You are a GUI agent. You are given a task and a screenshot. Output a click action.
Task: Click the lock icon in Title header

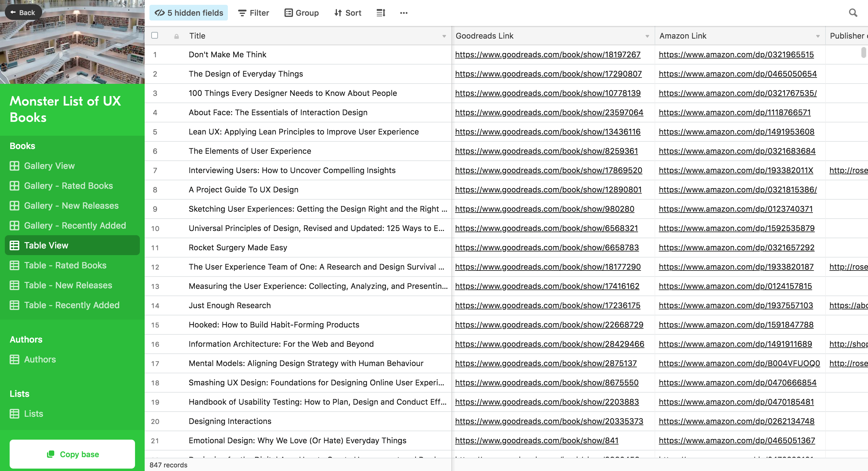[176, 36]
